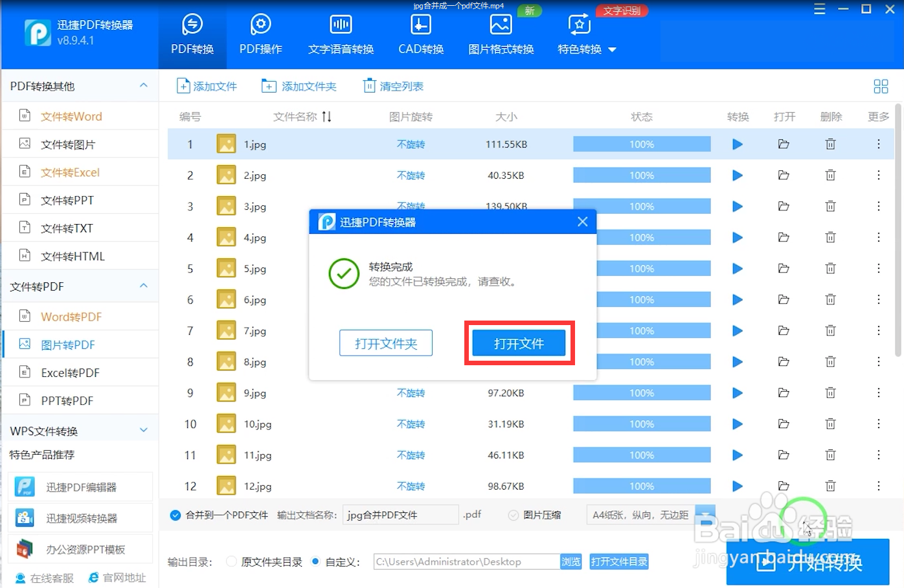Open more options for 4.jpg
The width and height of the screenshot is (904, 588).
pyautogui.click(x=878, y=238)
